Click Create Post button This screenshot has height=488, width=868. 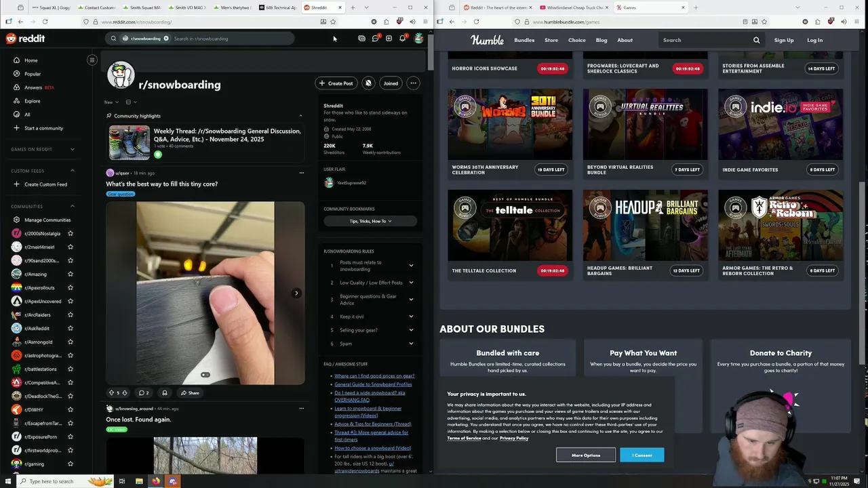[336, 83]
